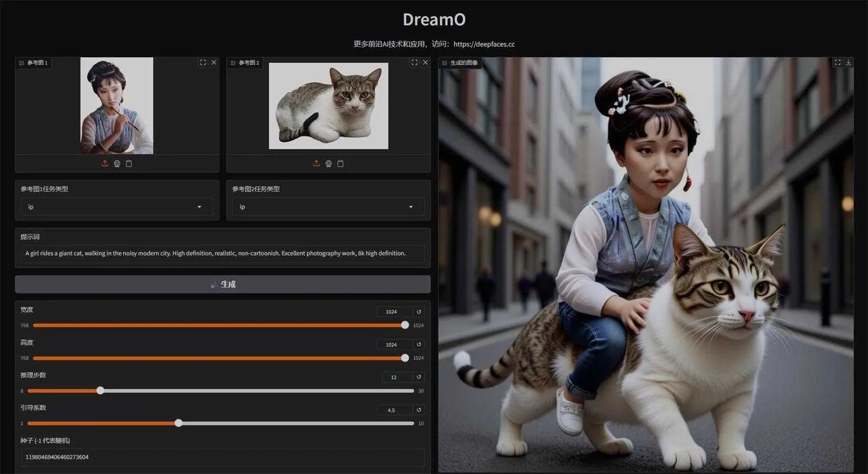Click upload icon under reference image 1
This screenshot has height=474, width=868.
pos(105,163)
